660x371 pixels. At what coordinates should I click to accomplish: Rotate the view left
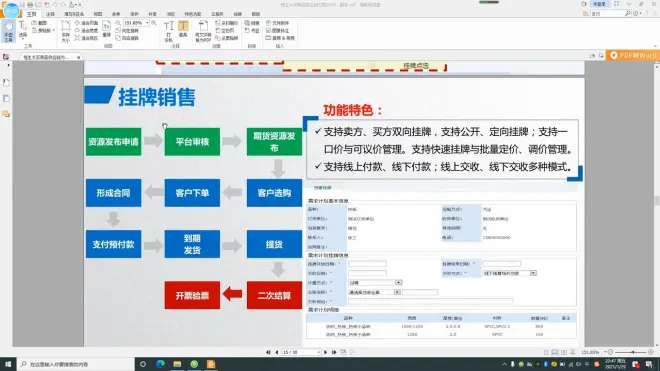click(127, 30)
